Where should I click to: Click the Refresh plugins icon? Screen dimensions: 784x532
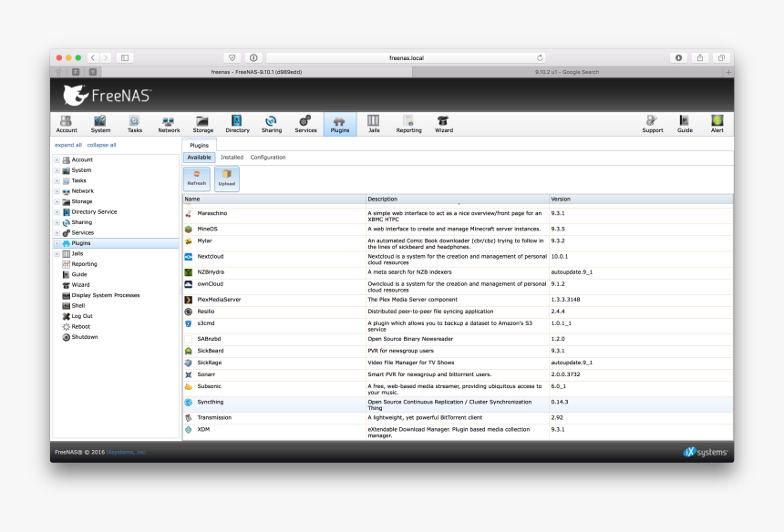(196, 179)
